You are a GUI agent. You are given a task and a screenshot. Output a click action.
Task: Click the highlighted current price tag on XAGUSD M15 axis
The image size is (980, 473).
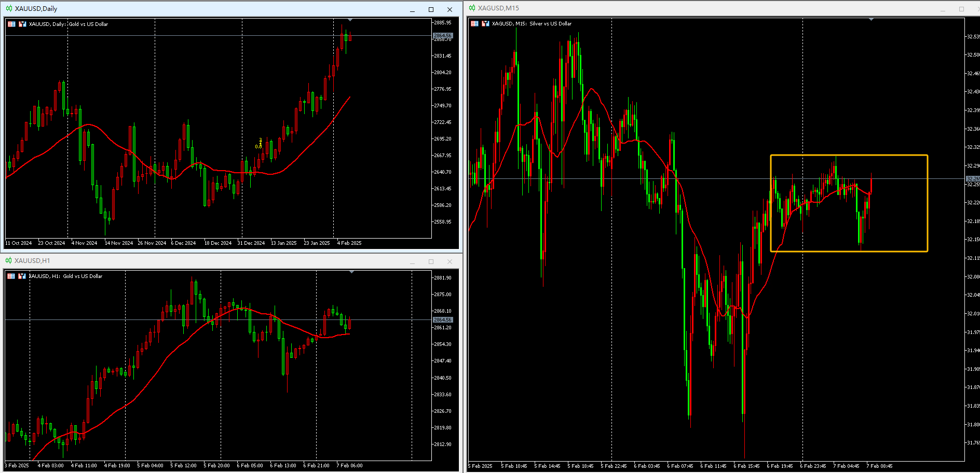tap(972, 178)
